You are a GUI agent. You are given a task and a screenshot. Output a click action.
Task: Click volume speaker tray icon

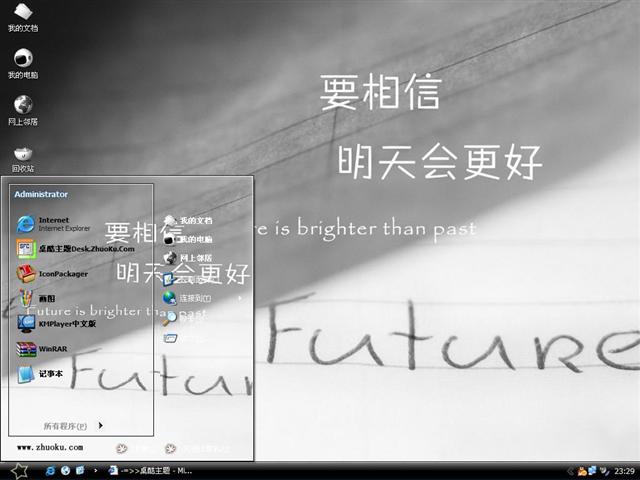click(x=604, y=471)
